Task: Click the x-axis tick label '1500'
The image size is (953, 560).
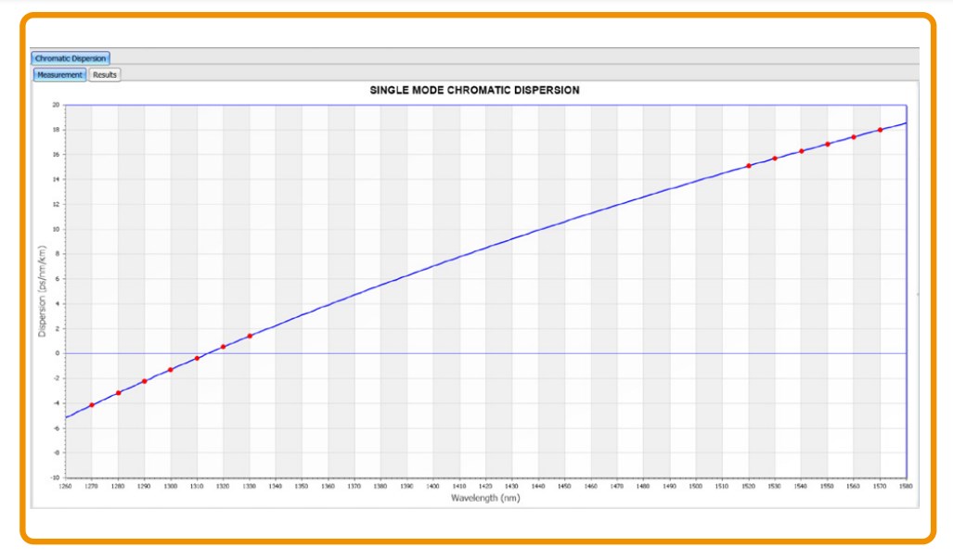Action: click(695, 486)
